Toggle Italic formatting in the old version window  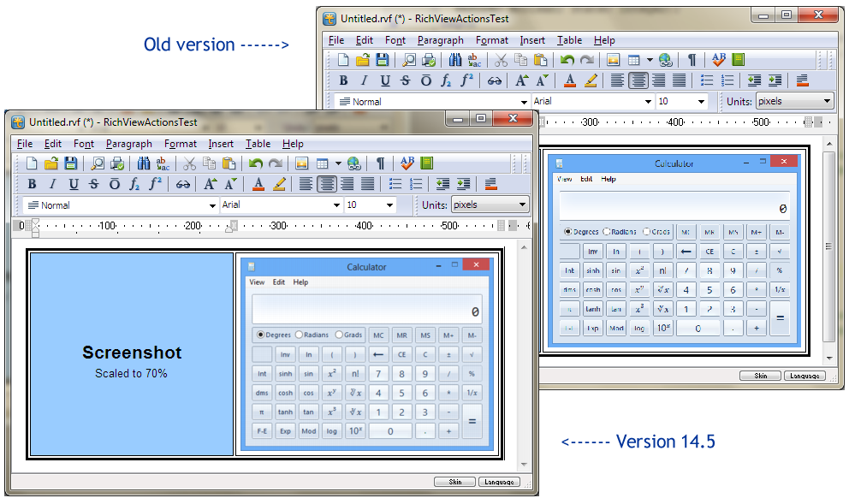coord(364,80)
